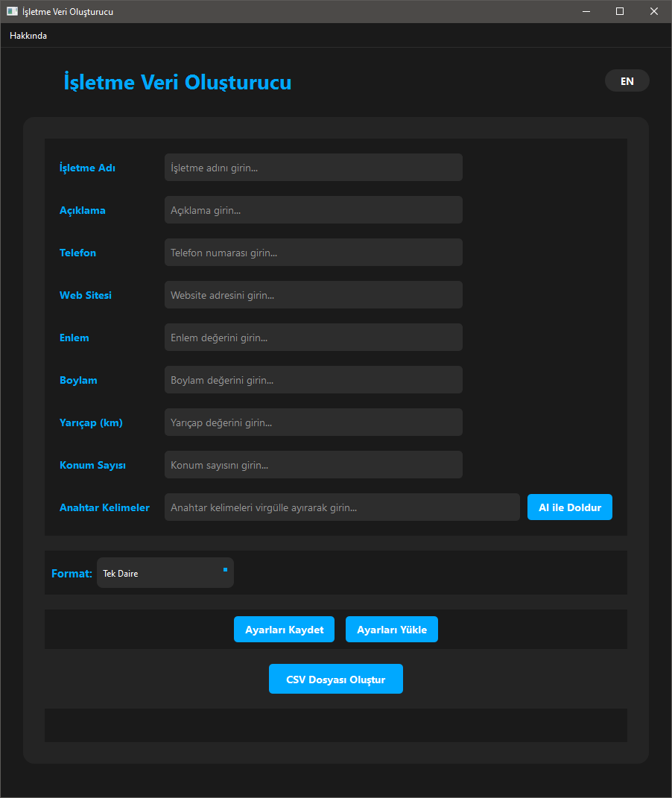
Task: Open the Format dropdown showing Tek Daire
Action: (165, 573)
